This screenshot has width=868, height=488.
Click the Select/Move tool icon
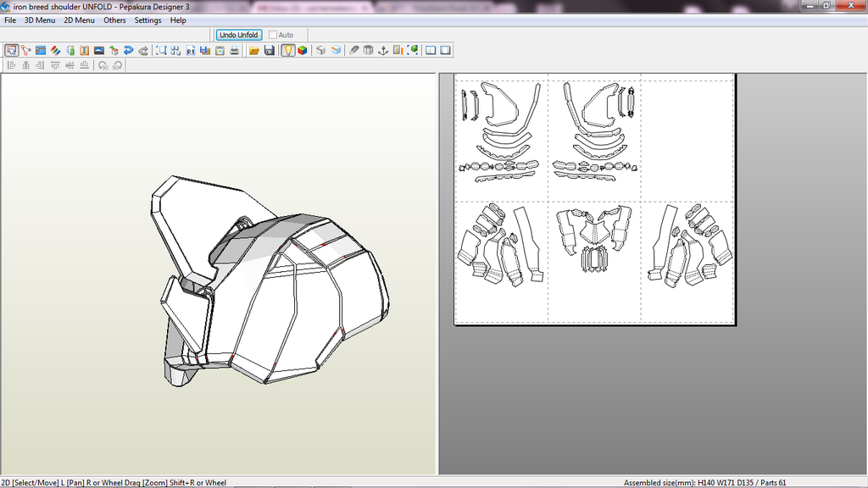pos(11,51)
